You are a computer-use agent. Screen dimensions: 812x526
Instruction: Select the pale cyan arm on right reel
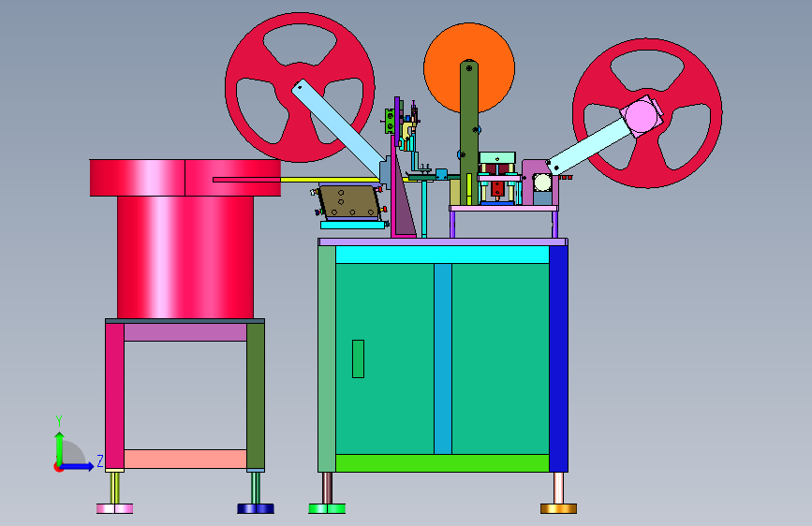click(x=588, y=147)
